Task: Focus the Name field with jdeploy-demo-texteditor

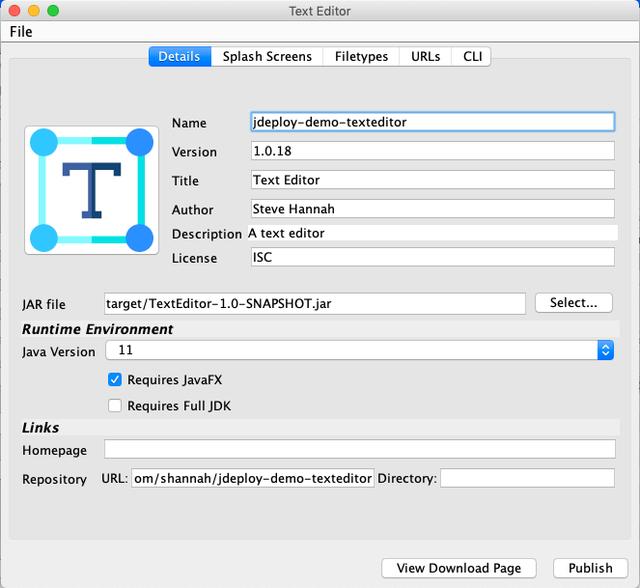Action: point(432,122)
